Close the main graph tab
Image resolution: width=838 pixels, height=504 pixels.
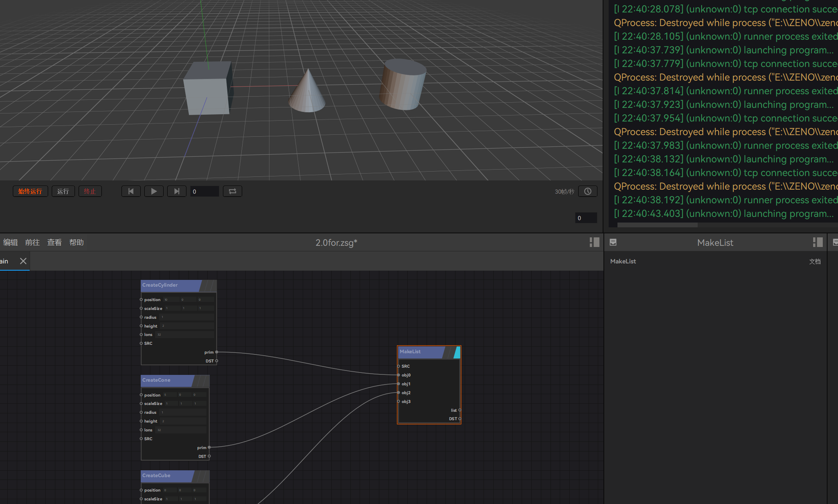tap(23, 261)
